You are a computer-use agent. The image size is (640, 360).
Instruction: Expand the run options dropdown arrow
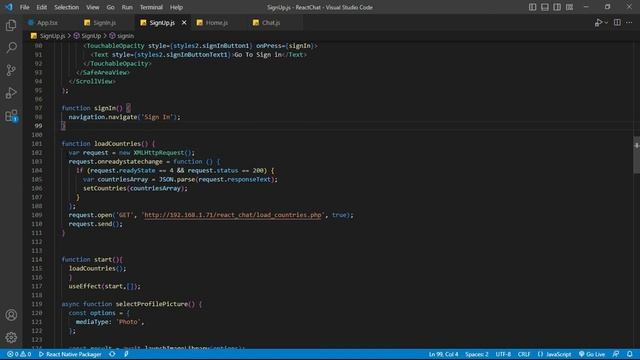pos(606,23)
